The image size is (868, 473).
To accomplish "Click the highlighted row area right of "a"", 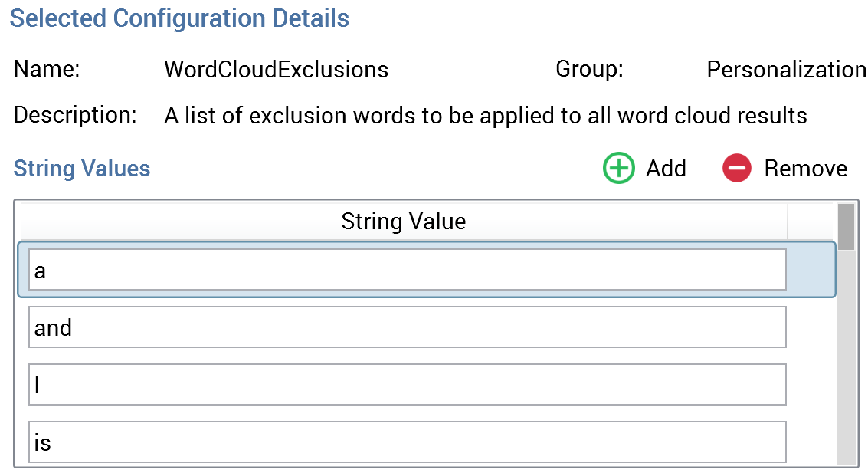I will pyautogui.click(x=811, y=270).
